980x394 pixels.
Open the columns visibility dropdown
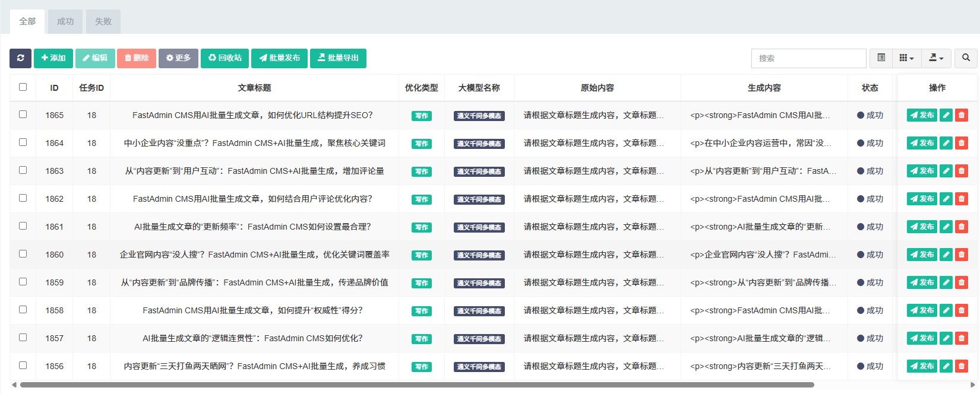click(x=907, y=58)
